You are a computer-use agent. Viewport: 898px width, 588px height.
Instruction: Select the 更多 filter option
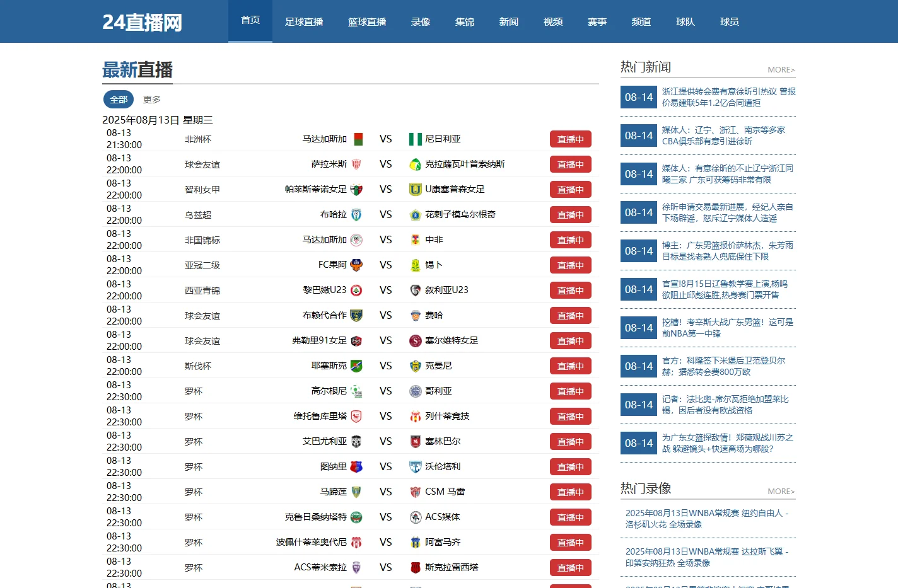[152, 100]
